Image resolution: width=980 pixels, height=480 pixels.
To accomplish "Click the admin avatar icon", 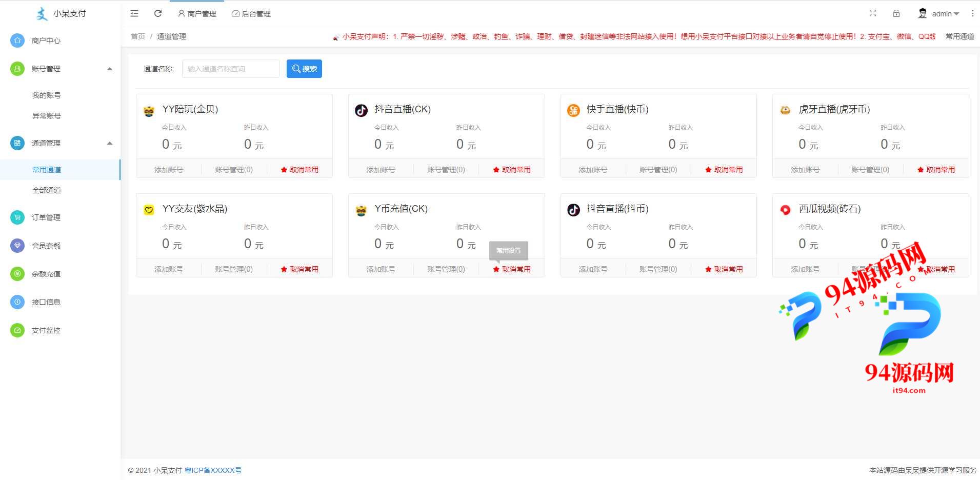I will 923,13.
